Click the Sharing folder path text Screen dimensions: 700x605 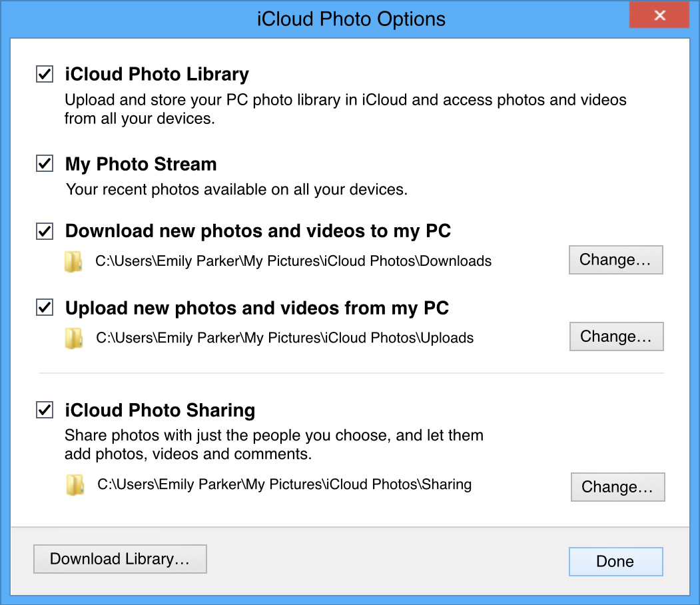coord(284,484)
